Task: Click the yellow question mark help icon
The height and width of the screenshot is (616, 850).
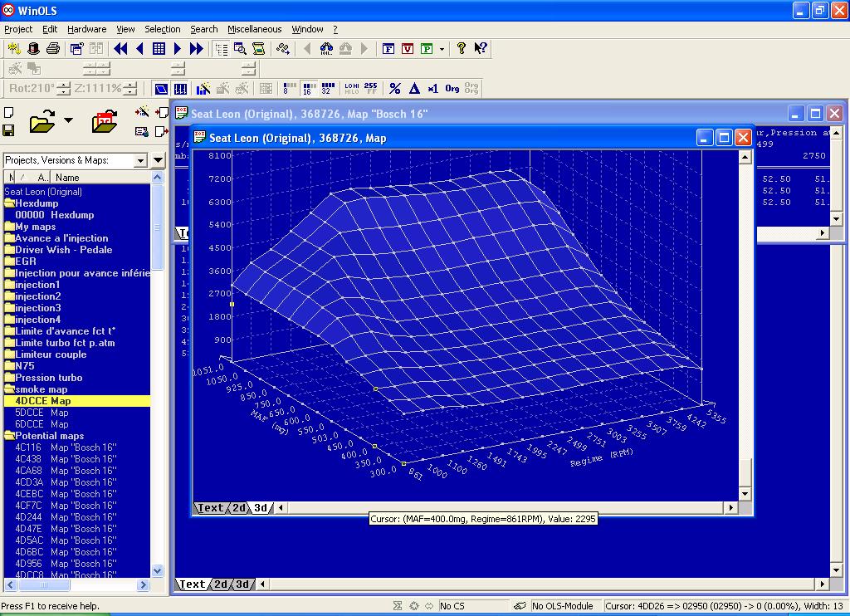Action: tap(461, 48)
